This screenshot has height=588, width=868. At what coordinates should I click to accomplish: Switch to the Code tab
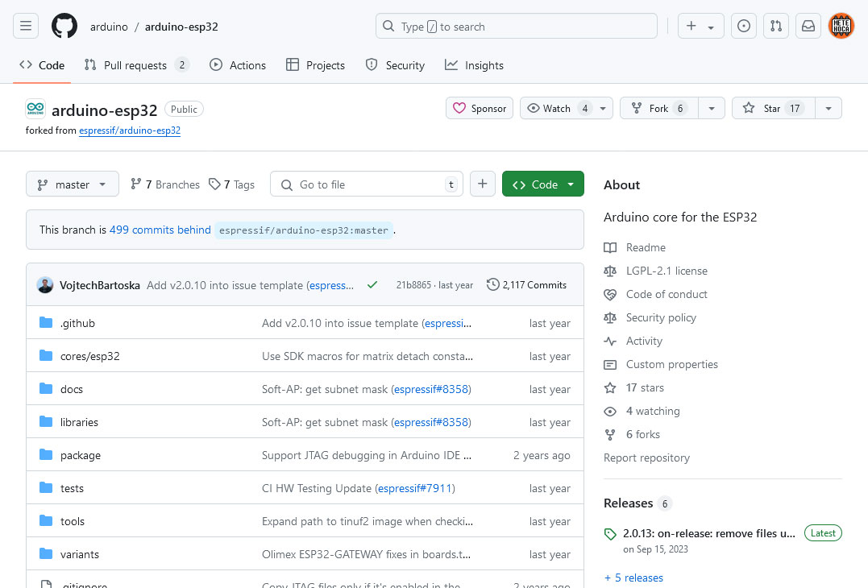click(42, 65)
